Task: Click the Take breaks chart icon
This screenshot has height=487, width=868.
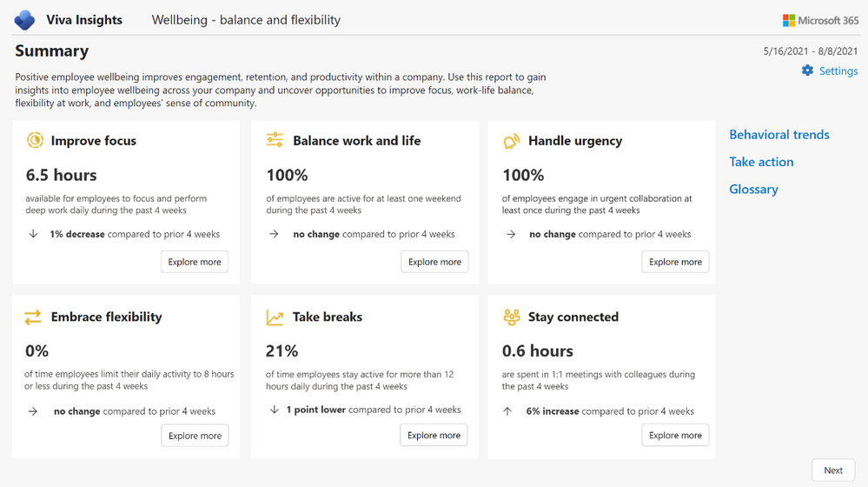Action: (x=275, y=317)
